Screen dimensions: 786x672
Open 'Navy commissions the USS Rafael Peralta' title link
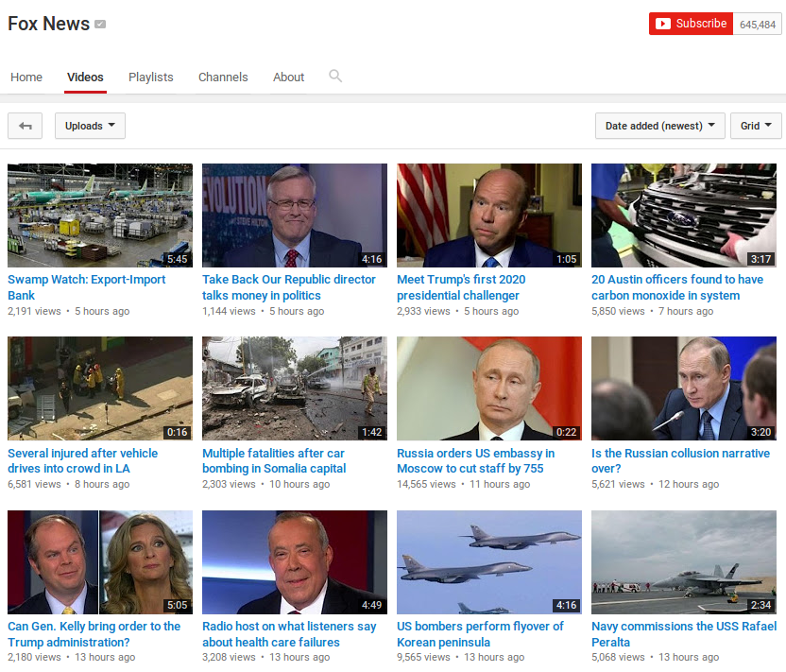[684, 634]
